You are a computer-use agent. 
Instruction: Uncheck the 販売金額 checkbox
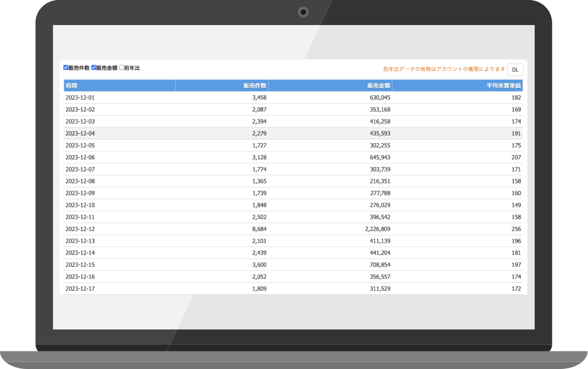click(x=94, y=68)
